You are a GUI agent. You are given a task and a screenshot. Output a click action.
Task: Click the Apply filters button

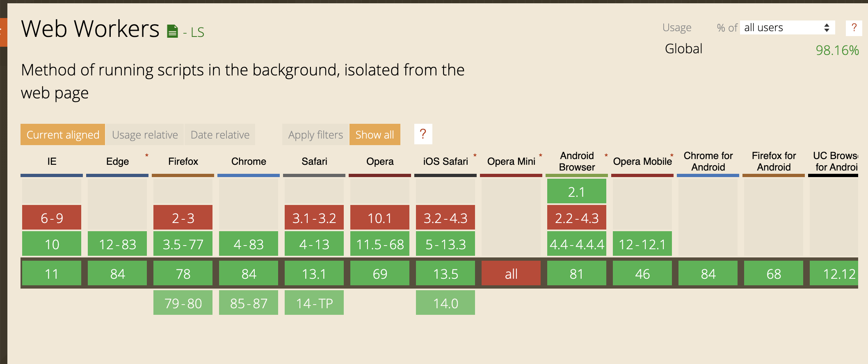(315, 134)
